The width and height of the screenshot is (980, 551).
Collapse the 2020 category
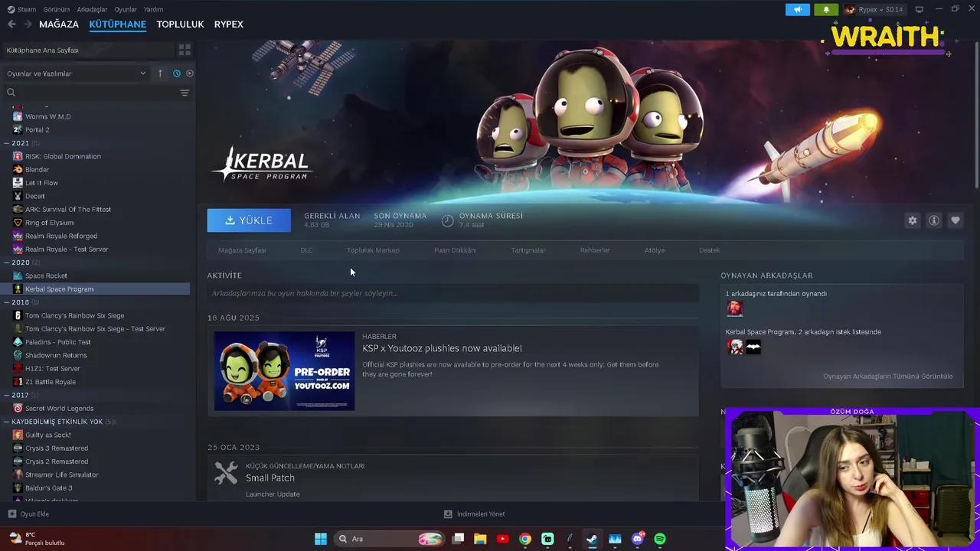click(20, 262)
